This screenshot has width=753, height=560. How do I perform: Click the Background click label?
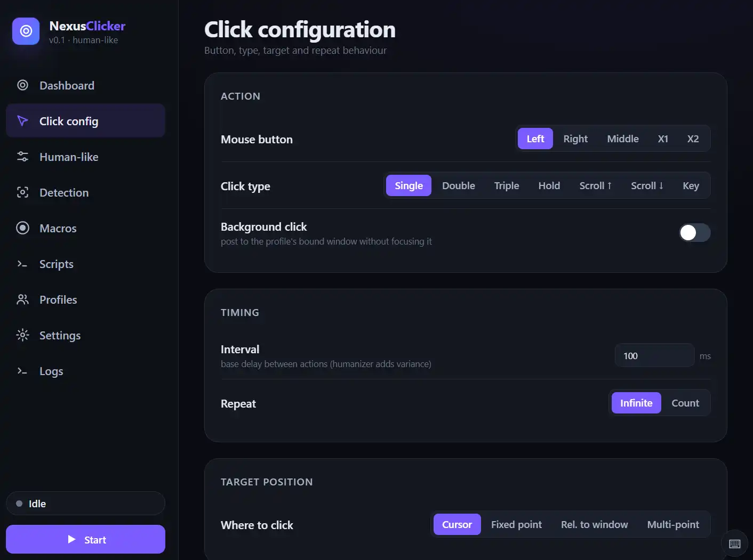(263, 226)
